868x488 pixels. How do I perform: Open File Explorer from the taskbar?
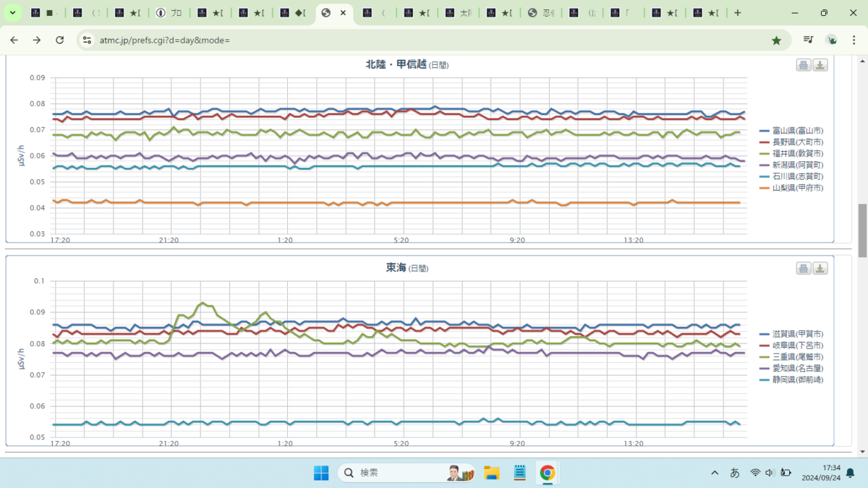(492, 473)
